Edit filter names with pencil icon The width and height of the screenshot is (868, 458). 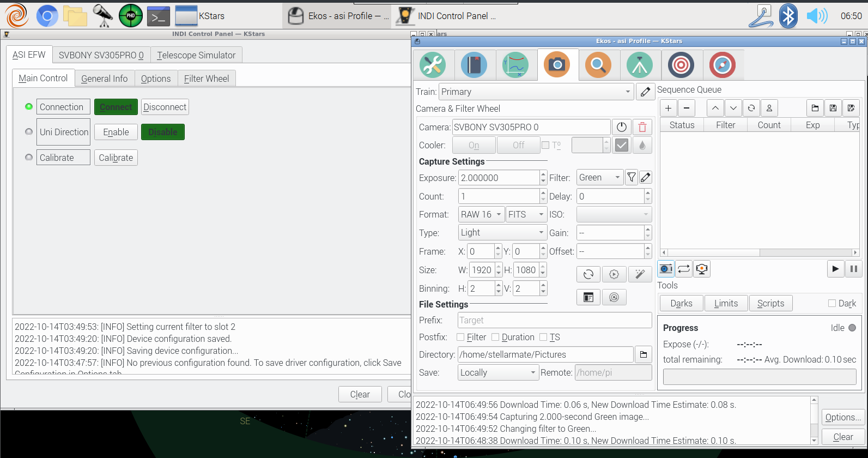click(646, 177)
